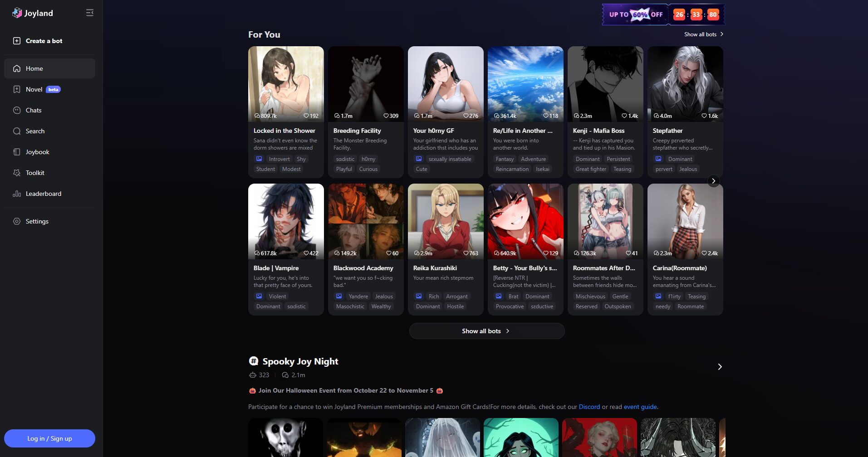The image size is (868, 457).
Task: Open the Discord link
Action: [589, 407]
